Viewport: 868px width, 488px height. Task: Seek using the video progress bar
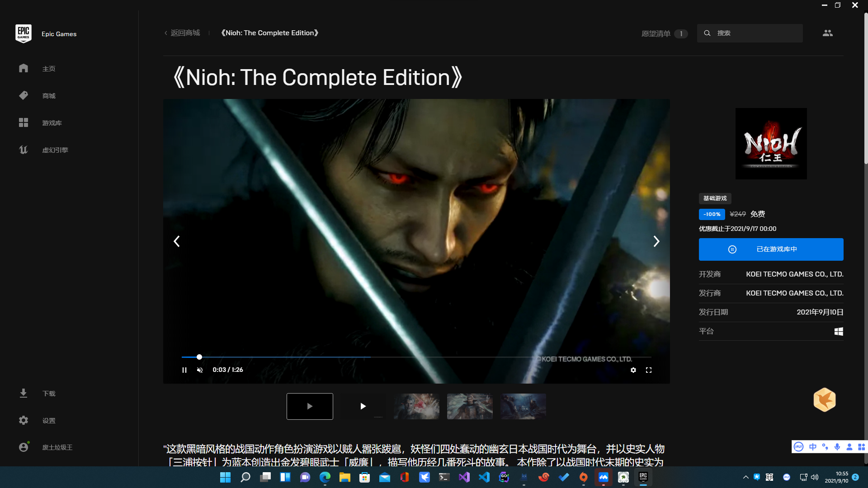coord(416,357)
